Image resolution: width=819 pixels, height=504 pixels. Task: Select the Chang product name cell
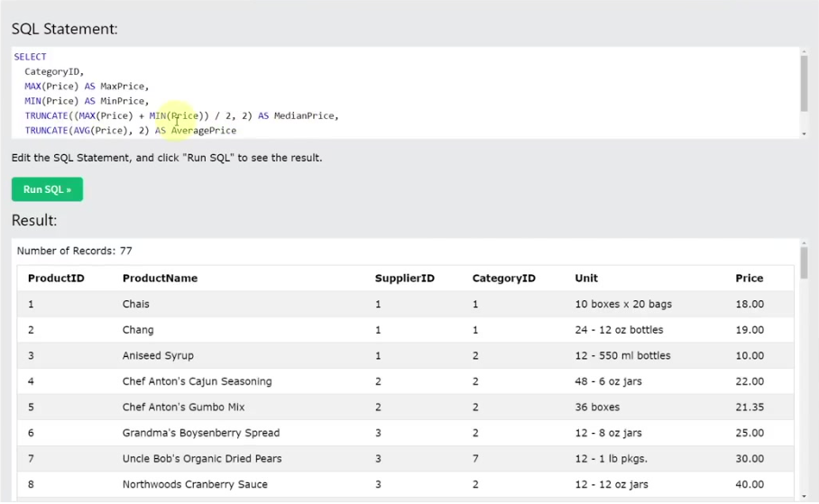coord(138,330)
